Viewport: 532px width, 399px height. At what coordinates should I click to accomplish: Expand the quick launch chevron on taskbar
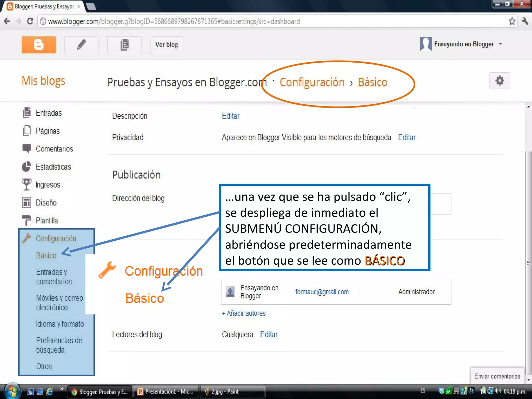coord(62,389)
